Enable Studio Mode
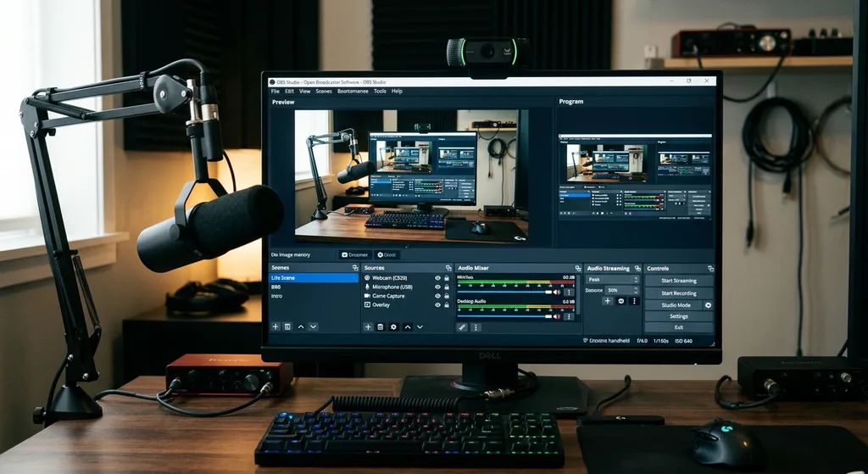The height and width of the screenshot is (474, 868). pyautogui.click(x=674, y=305)
